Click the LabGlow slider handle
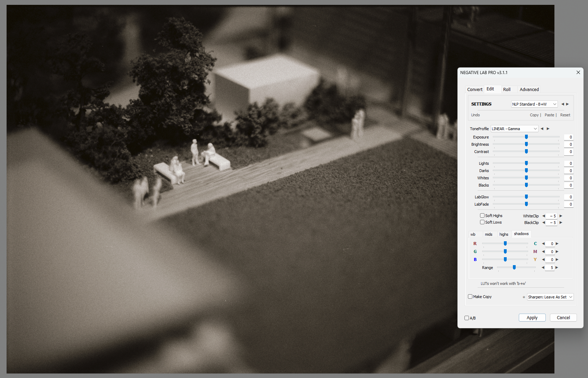Screen dimensions: 588x378 (x=526, y=197)
